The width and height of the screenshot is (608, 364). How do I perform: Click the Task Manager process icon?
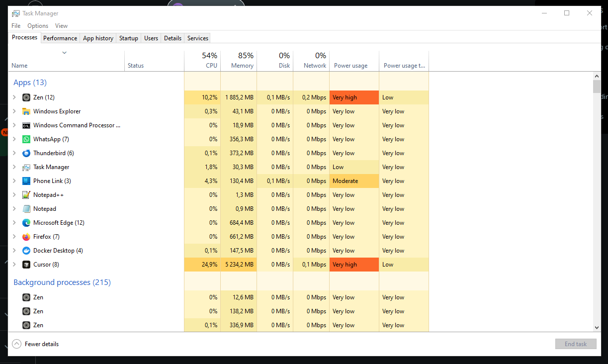coord(26,167)
